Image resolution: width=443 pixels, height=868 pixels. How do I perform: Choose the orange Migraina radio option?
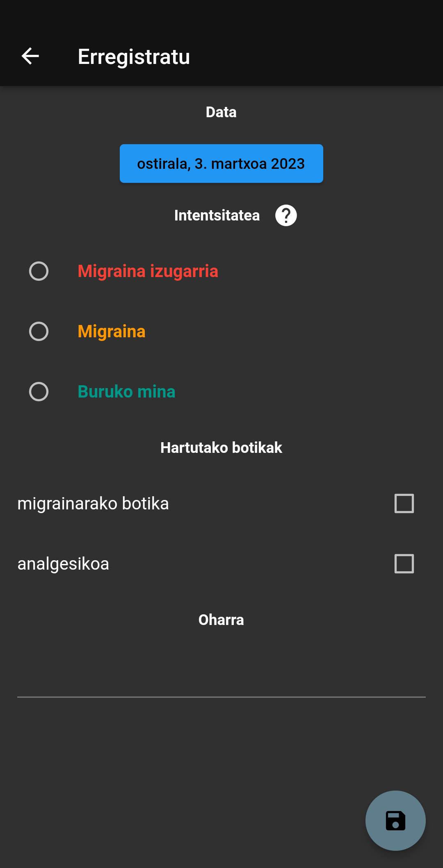click(x=39, y=332)
